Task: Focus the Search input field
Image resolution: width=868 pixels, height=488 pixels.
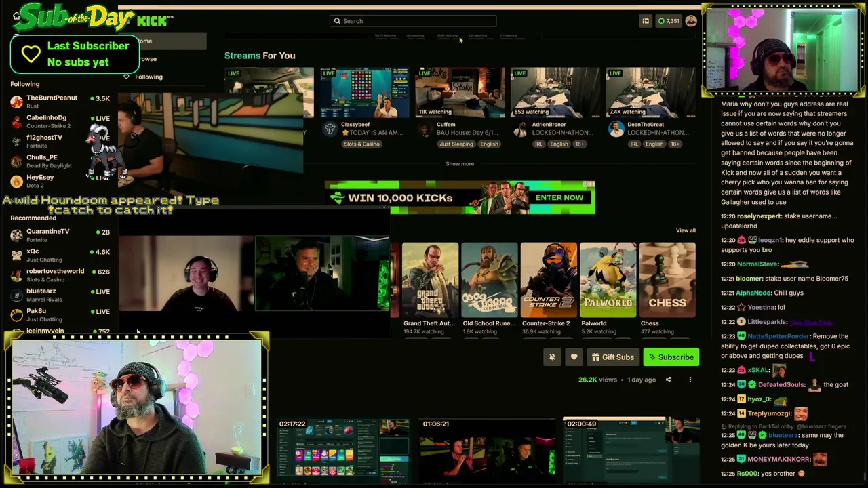Action: [x=413, y=21]
